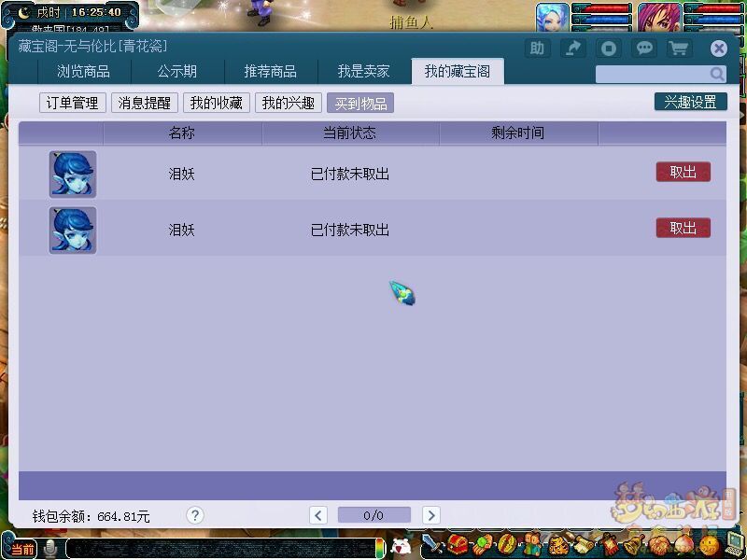
Task: Click the orange smiley friends icon
Action: (x=710, y=544)
